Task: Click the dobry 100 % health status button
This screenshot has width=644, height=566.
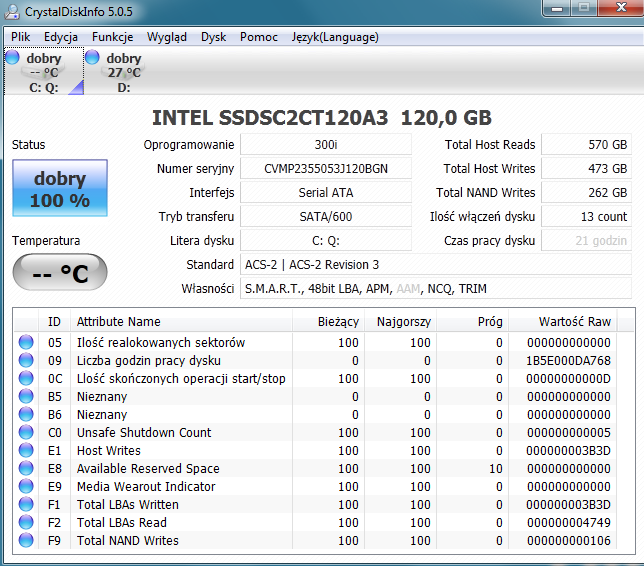Action: pos(60,188)
